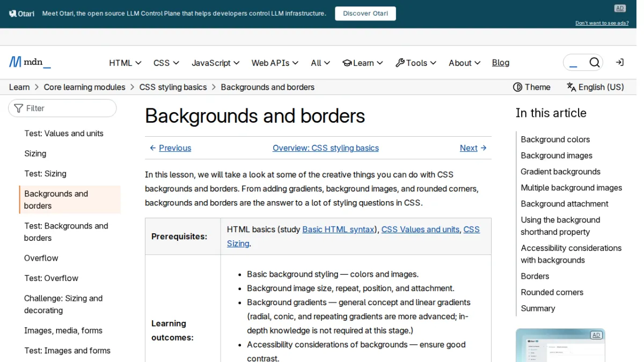Expand the Web APIs menu
The image size is (644, 362).
(x=275, y=63)
